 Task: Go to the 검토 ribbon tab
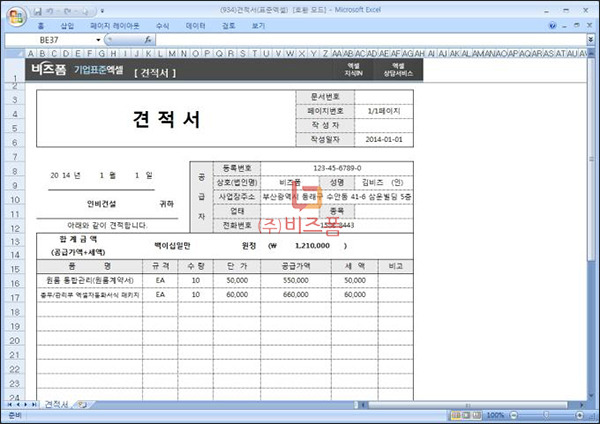pos(228,26)
